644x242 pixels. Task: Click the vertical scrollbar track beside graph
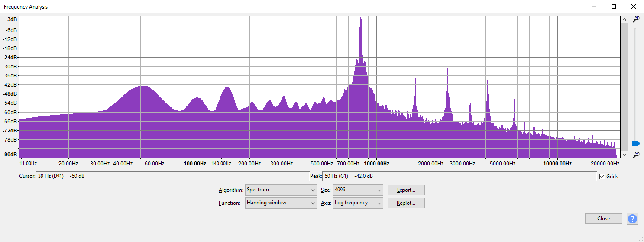pyautogui.click(x=624, y=87)
